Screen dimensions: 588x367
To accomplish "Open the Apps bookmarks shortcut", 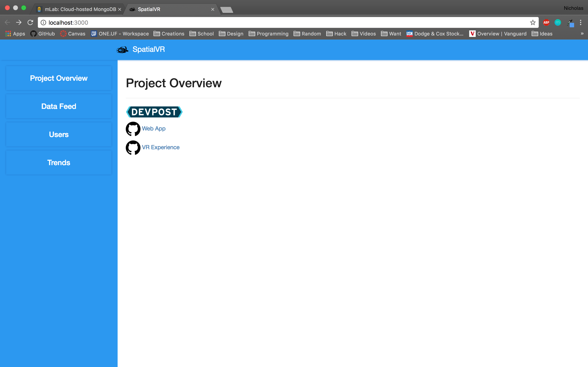I will tap(15, 34).
